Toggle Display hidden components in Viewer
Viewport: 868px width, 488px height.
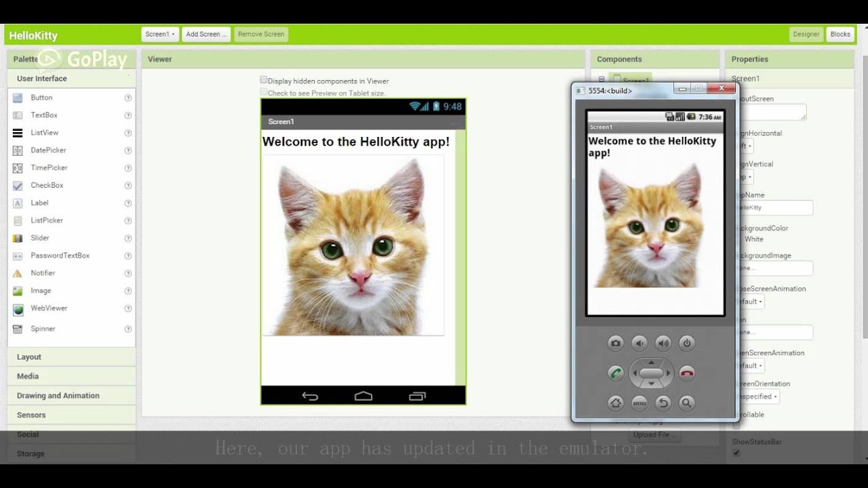tap(264, 80)
